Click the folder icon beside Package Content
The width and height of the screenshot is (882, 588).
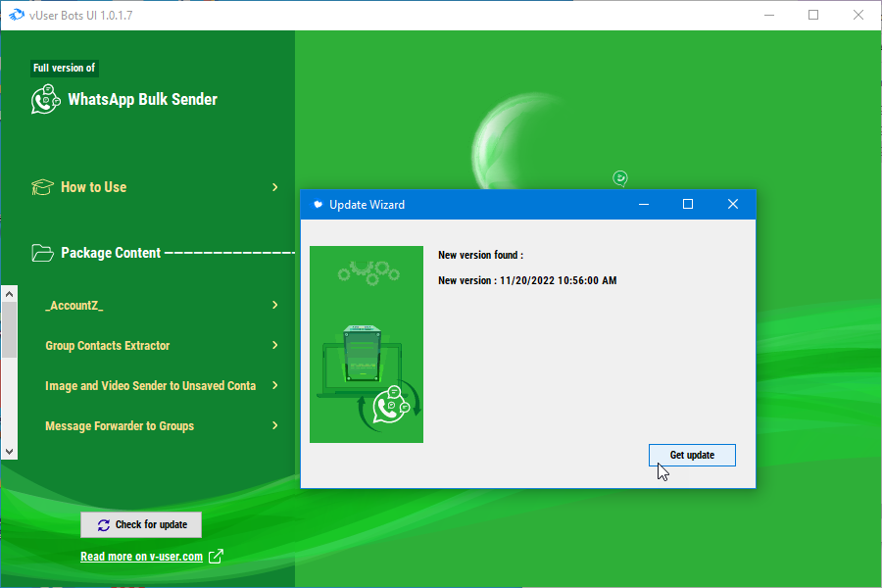[x=42, y=253]
